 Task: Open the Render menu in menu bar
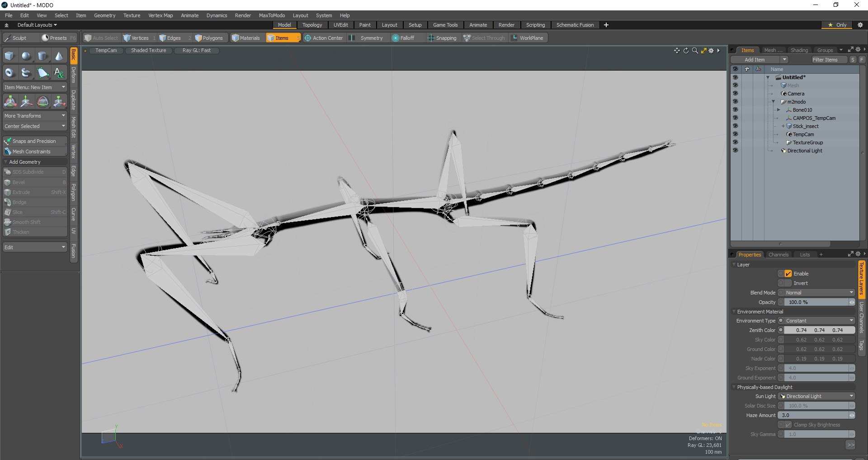tap(243, 15)
